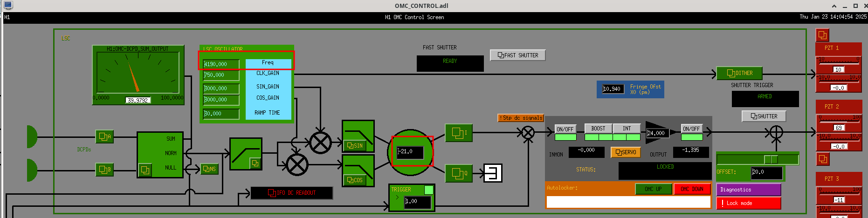The width and height of the screenshot is (868, 218).
Task: Click the H1:OMC-DCPD_SUM_OUTPUT meter
Action: 138,75
